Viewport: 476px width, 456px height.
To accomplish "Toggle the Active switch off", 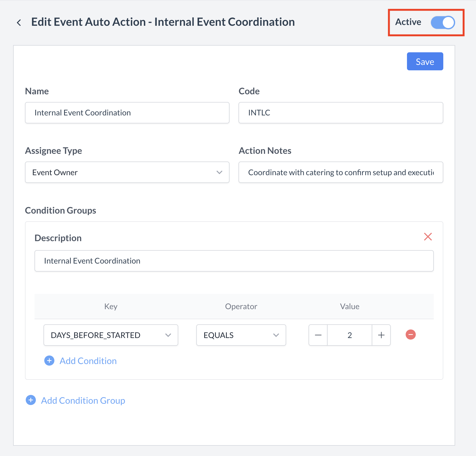I will pos(443,22).
